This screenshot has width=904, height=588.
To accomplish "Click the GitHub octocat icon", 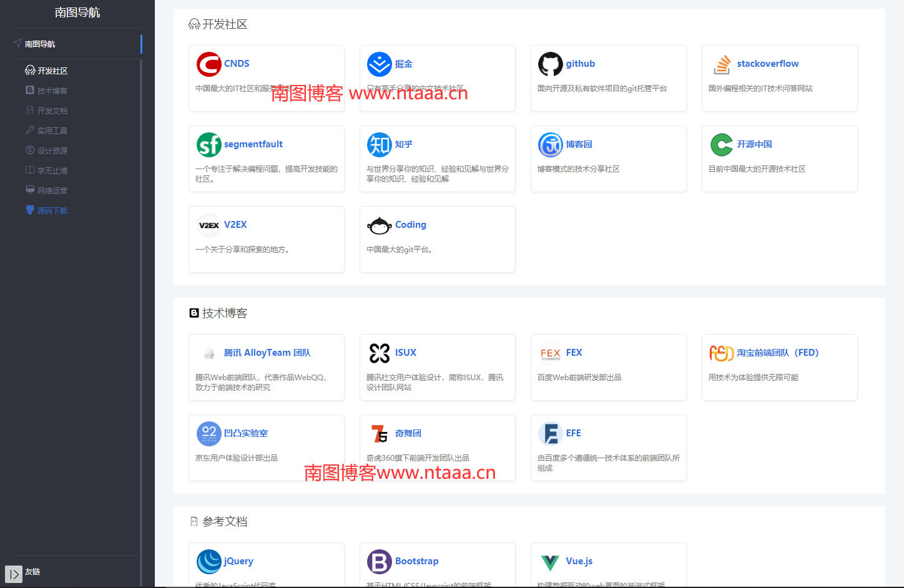I will [x=550, y=64].
